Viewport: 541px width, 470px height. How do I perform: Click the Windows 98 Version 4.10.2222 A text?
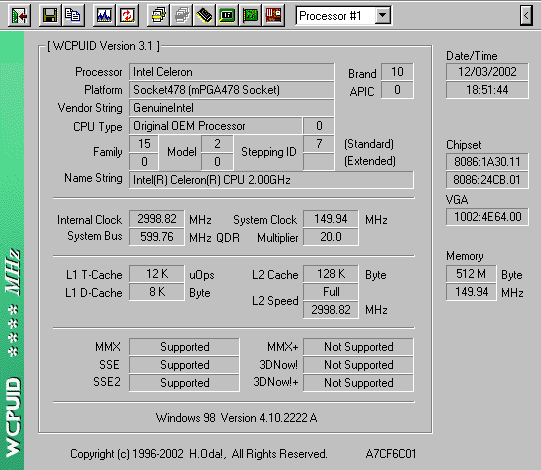[236, 418]
